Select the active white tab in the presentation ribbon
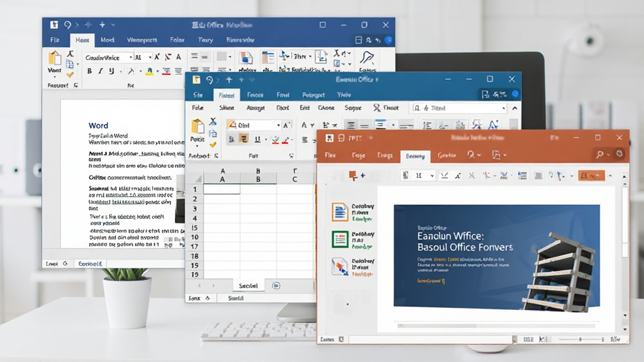This screenshot has width=644, height=362. (x=415, y=156)
